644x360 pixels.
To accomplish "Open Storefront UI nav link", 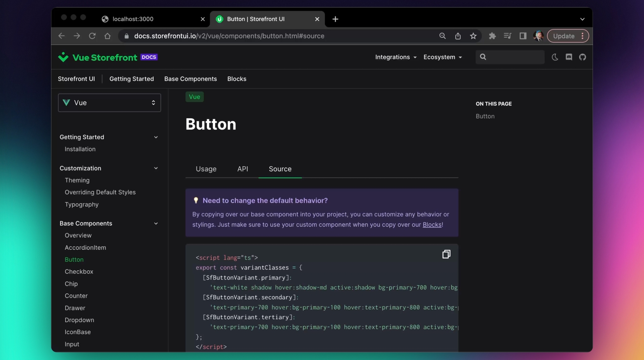I will 76,79.
